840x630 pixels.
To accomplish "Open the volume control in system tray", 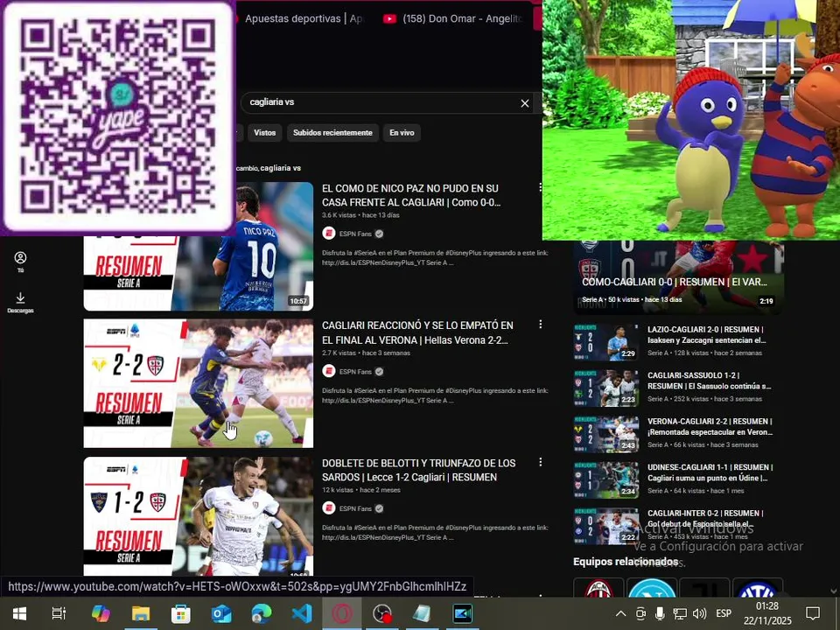I will coord(698,613).
